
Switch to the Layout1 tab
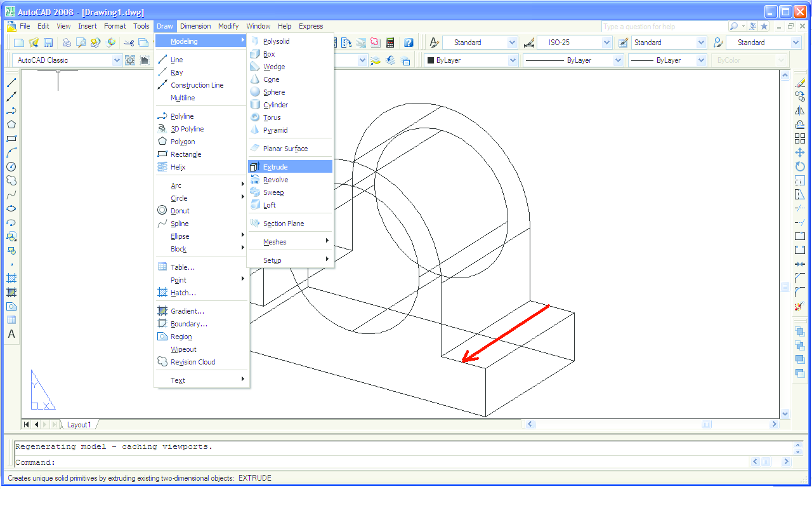(79, 425)
